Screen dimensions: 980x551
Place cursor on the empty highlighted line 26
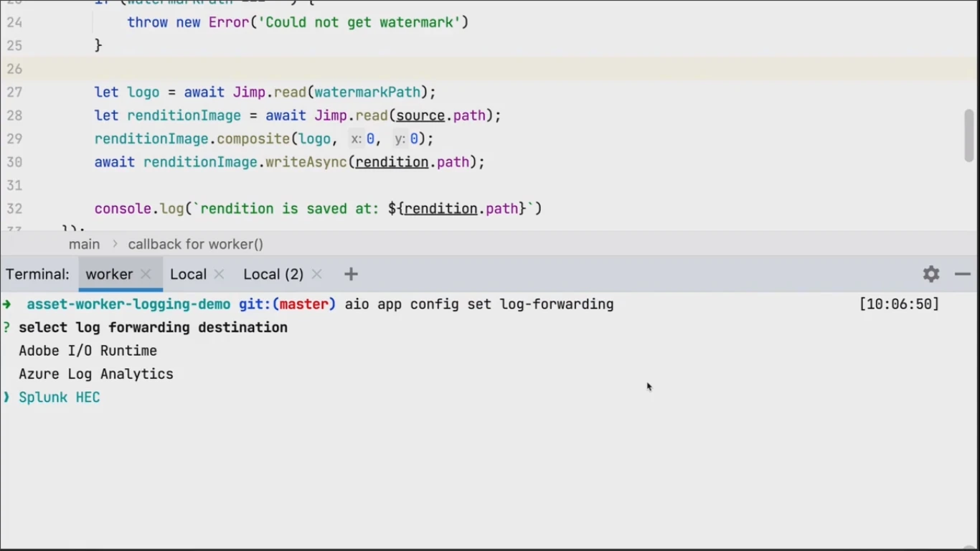click(430, 69)
